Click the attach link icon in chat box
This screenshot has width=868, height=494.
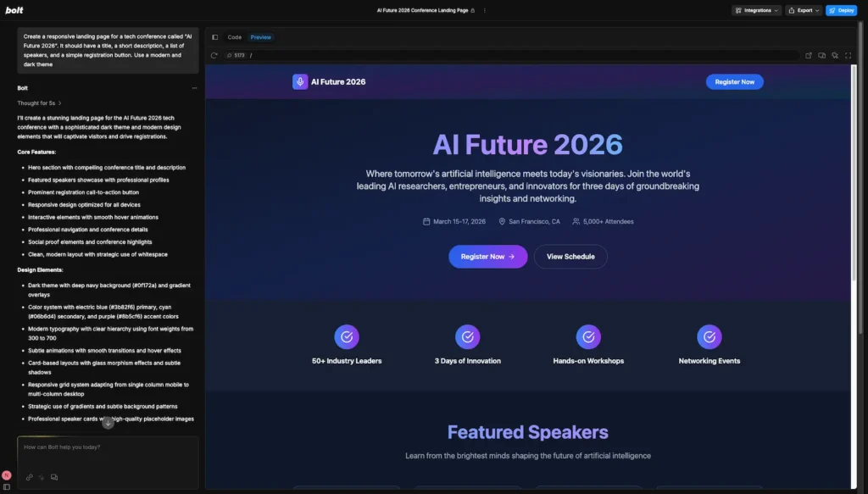coord(30,477)
